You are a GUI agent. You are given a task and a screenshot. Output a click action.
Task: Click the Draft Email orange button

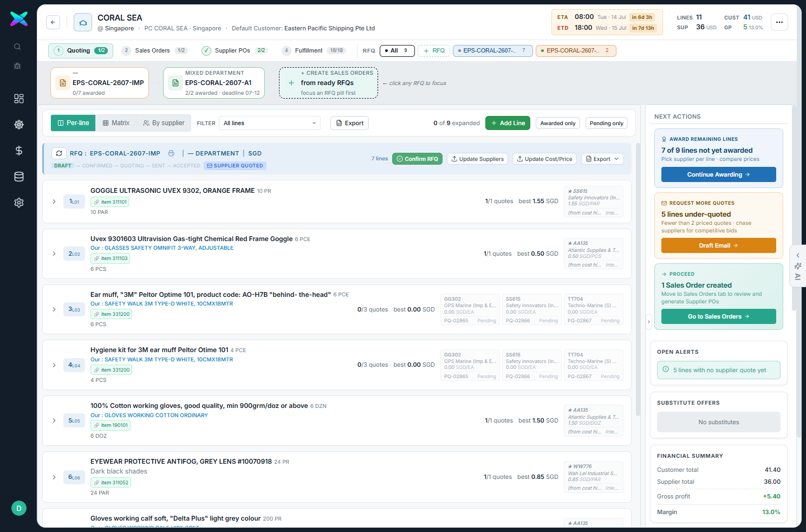[718, 245]
